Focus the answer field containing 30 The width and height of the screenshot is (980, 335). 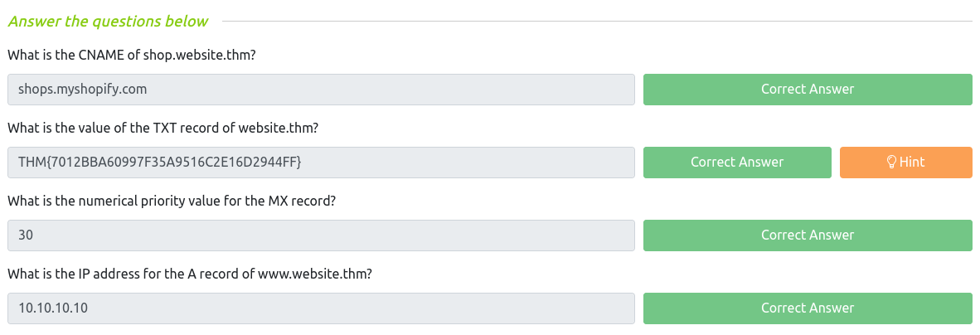(321, 235)
